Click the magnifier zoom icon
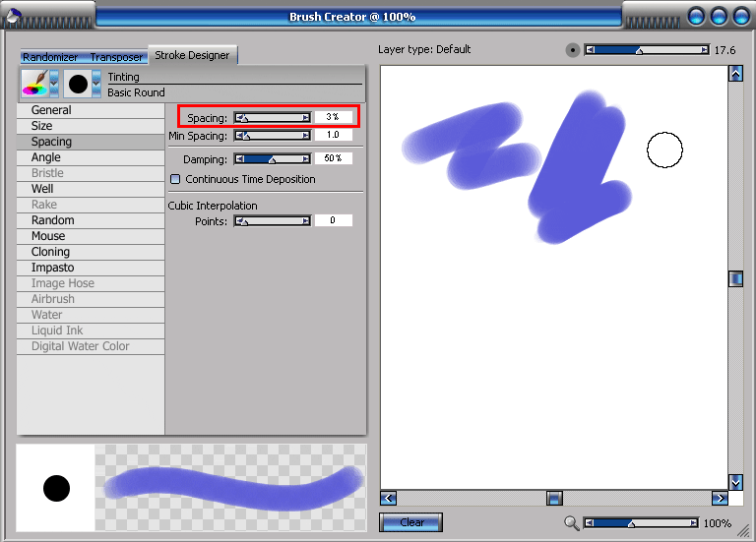 [571, 522]
